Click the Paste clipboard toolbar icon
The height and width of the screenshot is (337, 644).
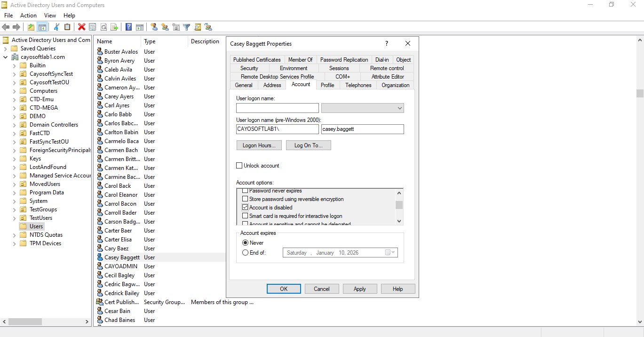pyautogui.click(x=67, y=27)
